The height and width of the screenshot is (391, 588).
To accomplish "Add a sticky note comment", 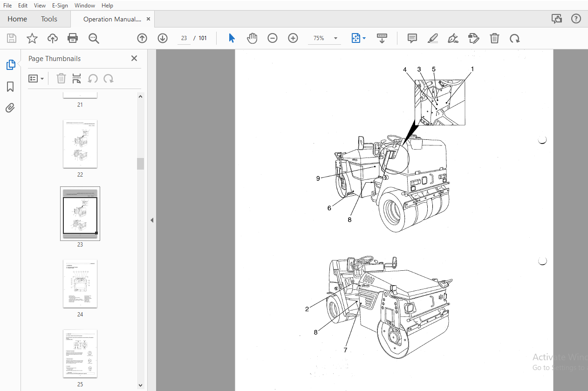I will 412,38.
